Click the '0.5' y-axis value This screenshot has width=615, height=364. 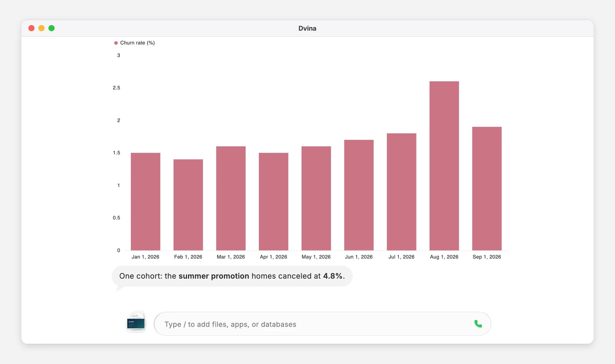pyautogui.click(x=116, y=218)
